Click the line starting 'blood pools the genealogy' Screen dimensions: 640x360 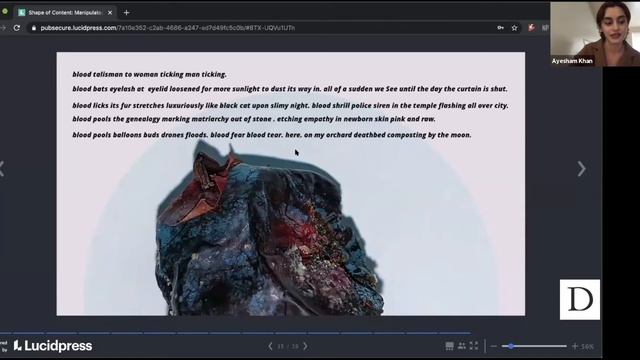click(x=254, y=119)
